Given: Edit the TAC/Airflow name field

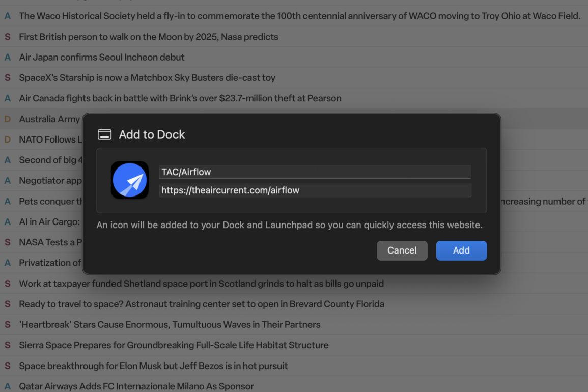Looking at the screenshot, I should (x=315, y=172).
